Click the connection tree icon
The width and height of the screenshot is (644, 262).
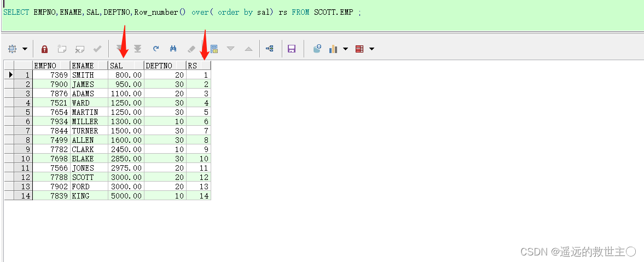click(x=269, y=49)
